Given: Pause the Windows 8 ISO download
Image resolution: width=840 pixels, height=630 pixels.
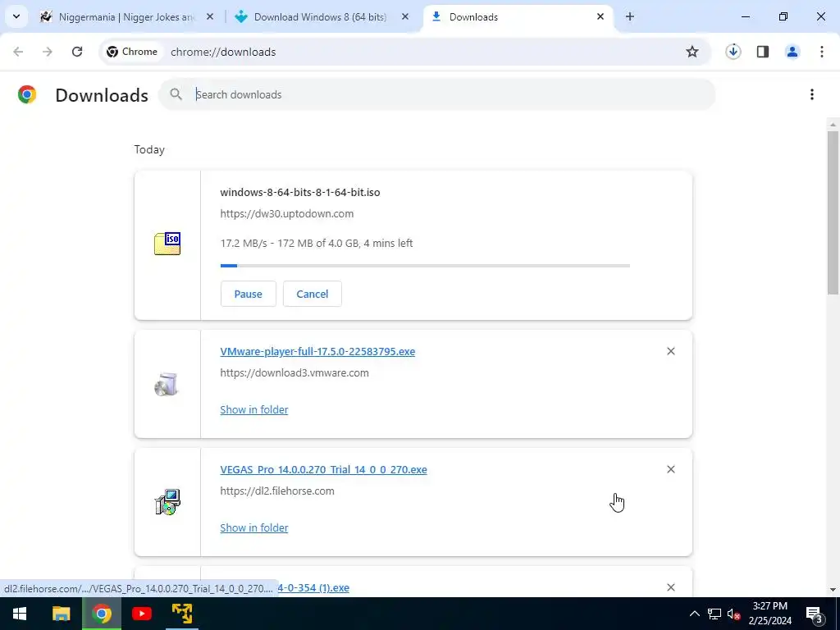Looking at the screenshot, I should point(248,294).
